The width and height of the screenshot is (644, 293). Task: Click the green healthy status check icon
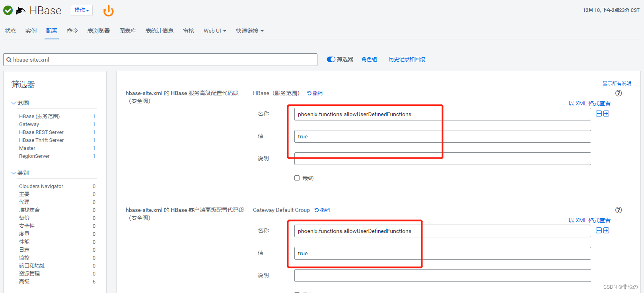click(x=8, y=10)
